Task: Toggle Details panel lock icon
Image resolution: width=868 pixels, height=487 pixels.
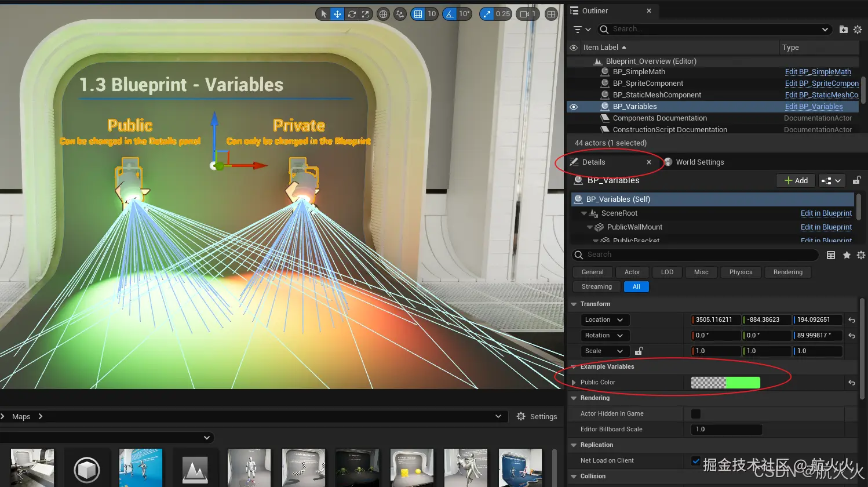Action: [x=856, y=181]
